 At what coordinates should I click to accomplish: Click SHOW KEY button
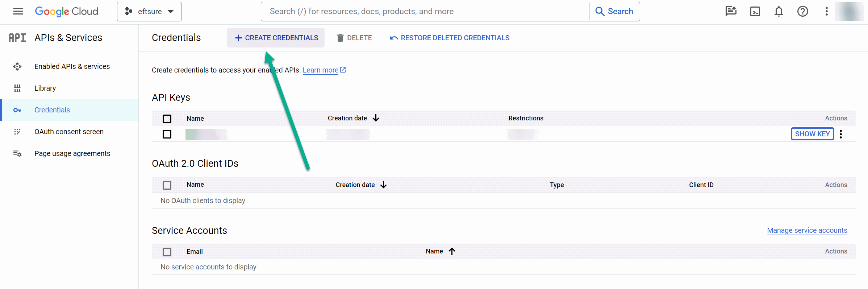click(x=813, y=134)
